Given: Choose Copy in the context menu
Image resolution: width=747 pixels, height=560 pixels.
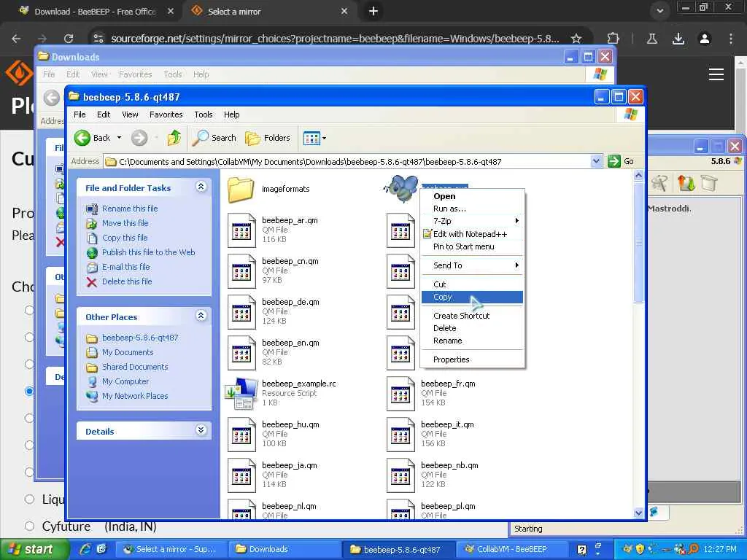Looking at the screenshot, I should 472,297.
